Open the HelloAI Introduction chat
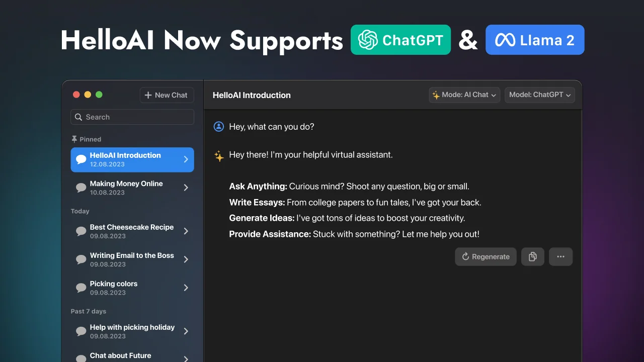The image size is (644, 362). 132,159
